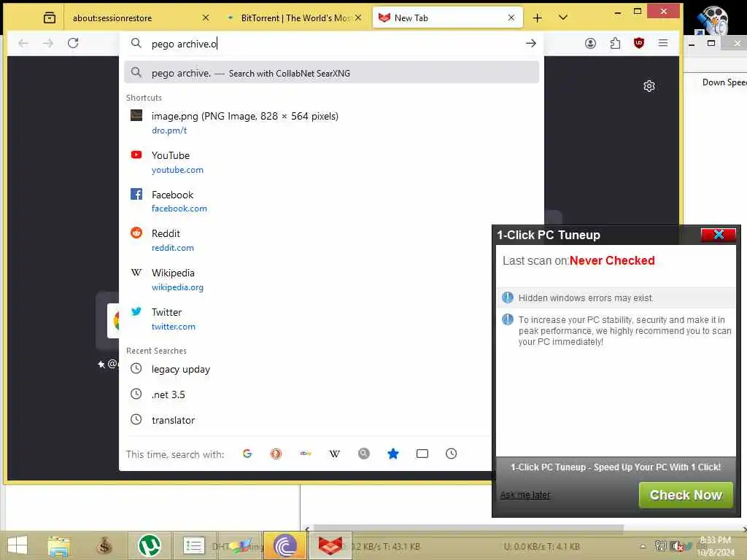Select 'Search with CollabNet SearXNG' suggestion

click(x=332, y=73)
